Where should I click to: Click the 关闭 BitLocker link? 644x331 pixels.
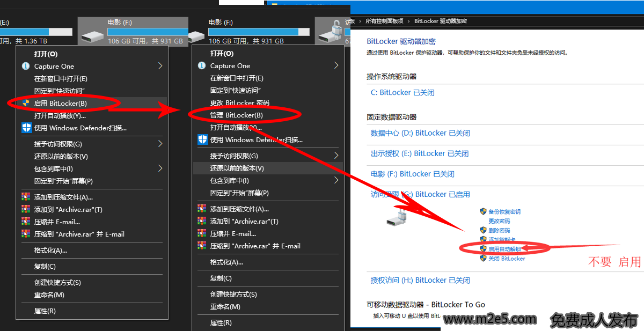507,258
